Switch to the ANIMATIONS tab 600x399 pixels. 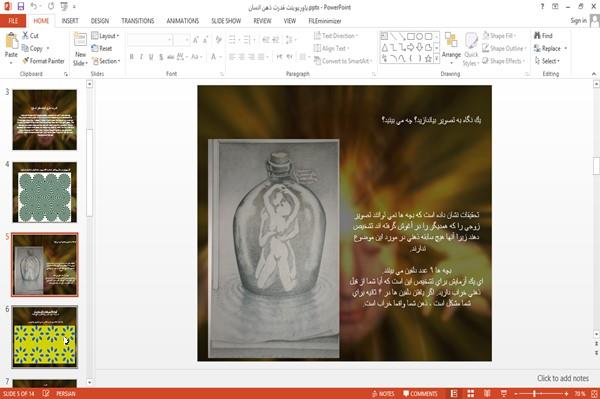pos(183,21)
